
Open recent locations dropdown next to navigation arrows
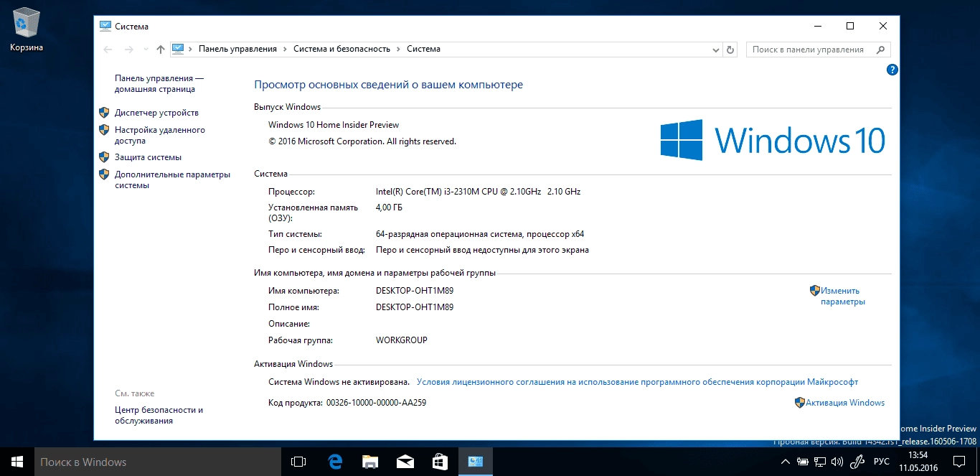pyautogui.click(x=146, y=50)
